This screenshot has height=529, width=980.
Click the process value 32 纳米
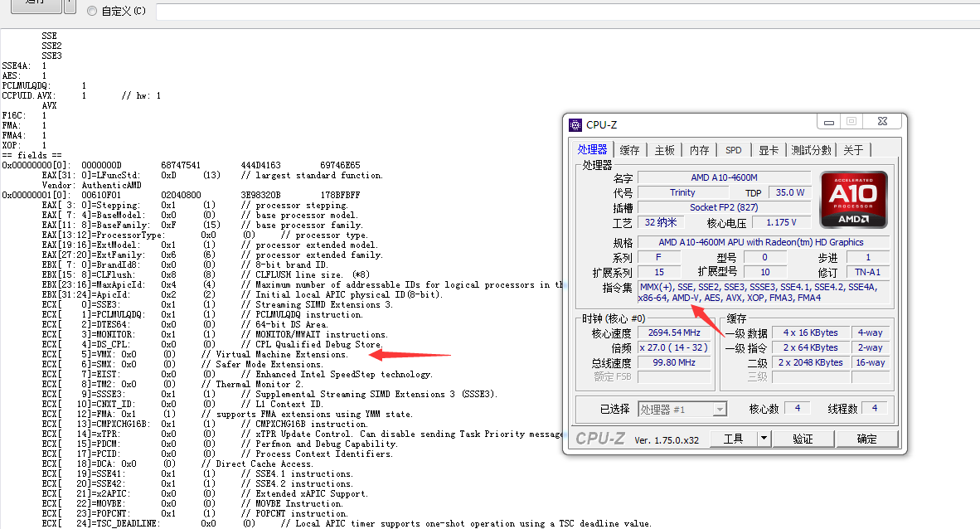coord(662,222)
